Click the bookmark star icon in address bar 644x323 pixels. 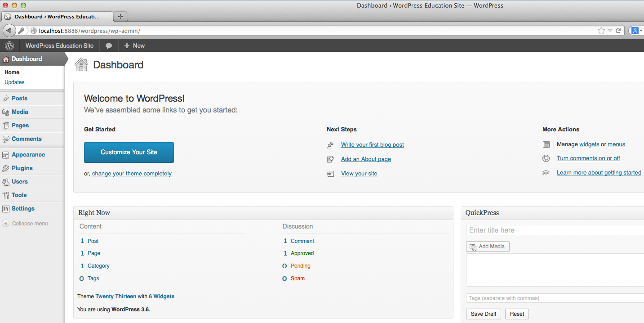click(x=601, y=31)
